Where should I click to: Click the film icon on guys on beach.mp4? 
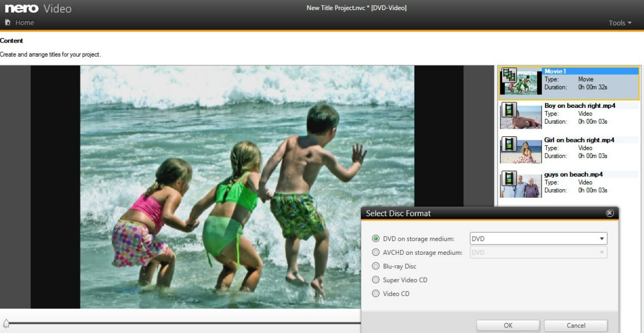(x=509, y=178)
